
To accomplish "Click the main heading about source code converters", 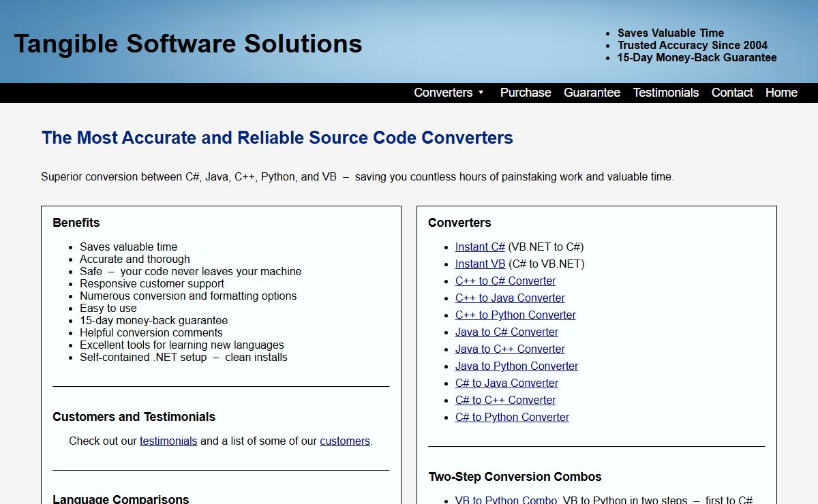I will tap(277, 138).
